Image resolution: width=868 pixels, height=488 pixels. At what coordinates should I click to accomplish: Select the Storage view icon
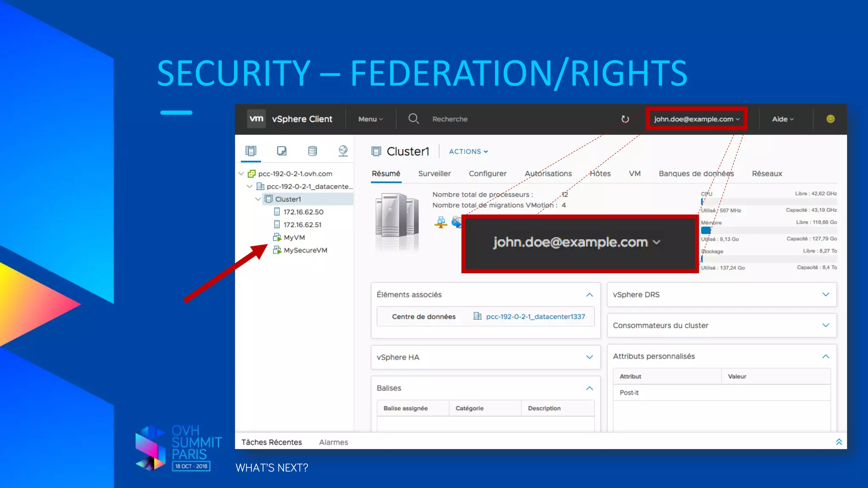pyautogui.click(x=312, y=151)
